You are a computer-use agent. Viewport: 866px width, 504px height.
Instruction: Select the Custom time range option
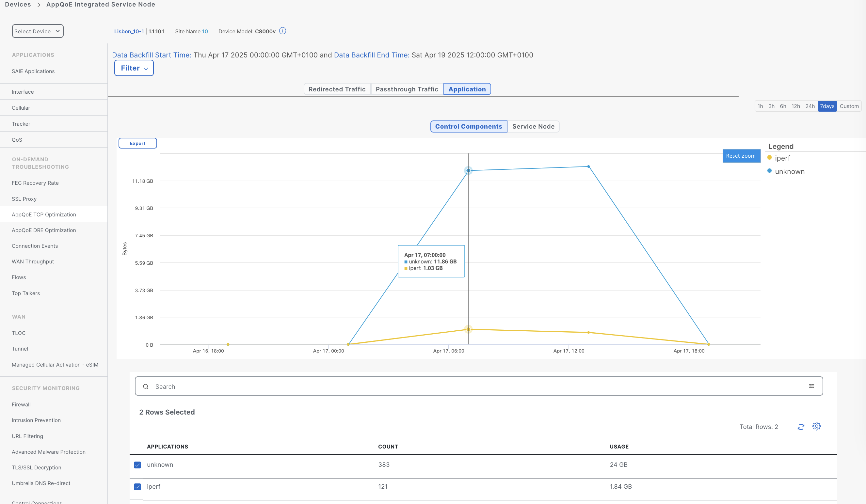(849, 106)
